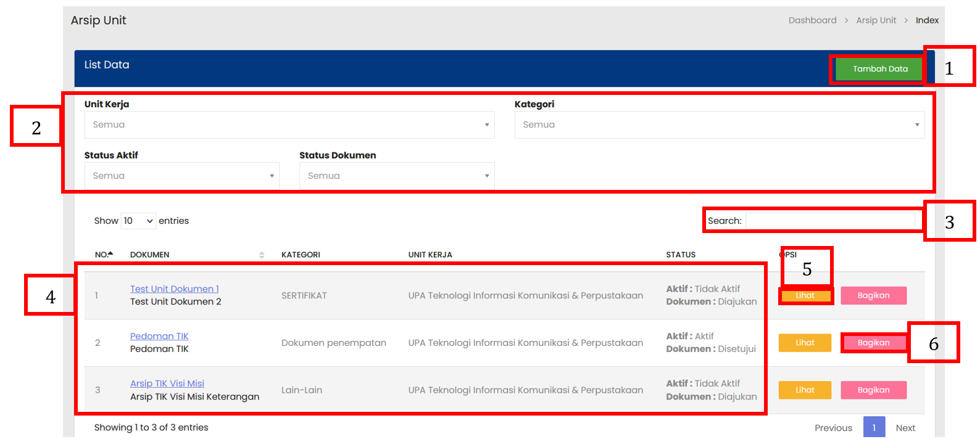Sort table by DOKUMEN column arrows
This screenshot has width=980, height=447.
[262, 255]
